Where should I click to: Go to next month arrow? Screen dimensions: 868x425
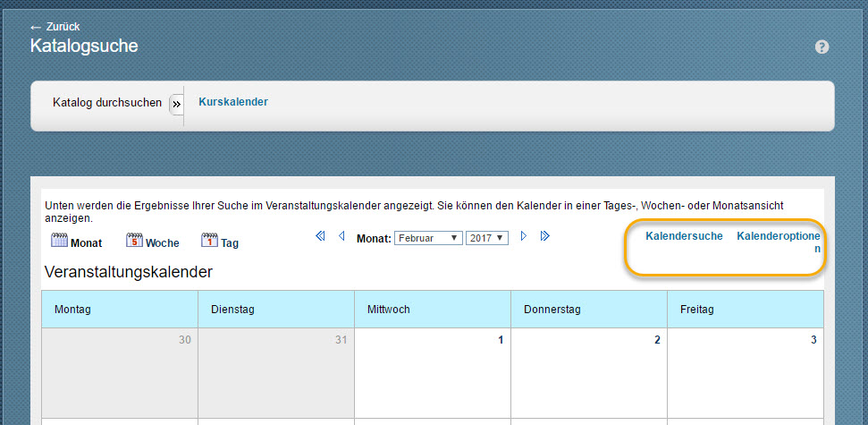(x=523, y=236)
